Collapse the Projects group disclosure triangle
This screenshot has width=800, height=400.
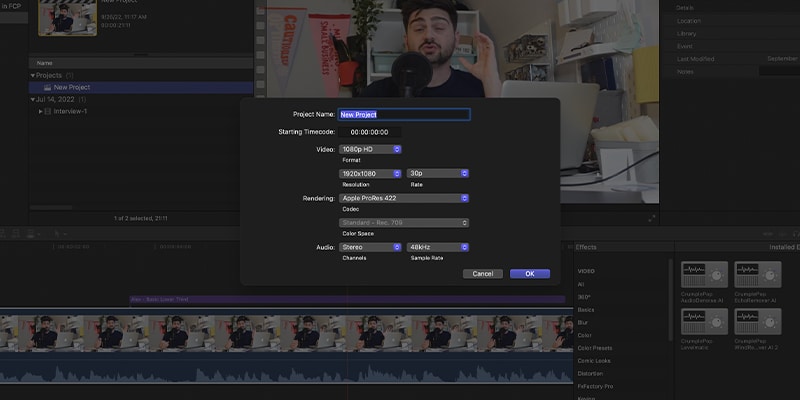(x=33, y=76)
